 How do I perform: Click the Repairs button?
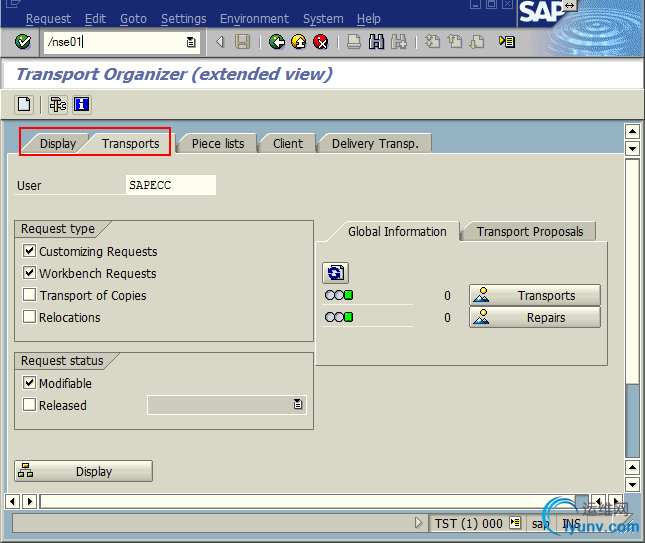pyautogui.click(x=535, y=317)
